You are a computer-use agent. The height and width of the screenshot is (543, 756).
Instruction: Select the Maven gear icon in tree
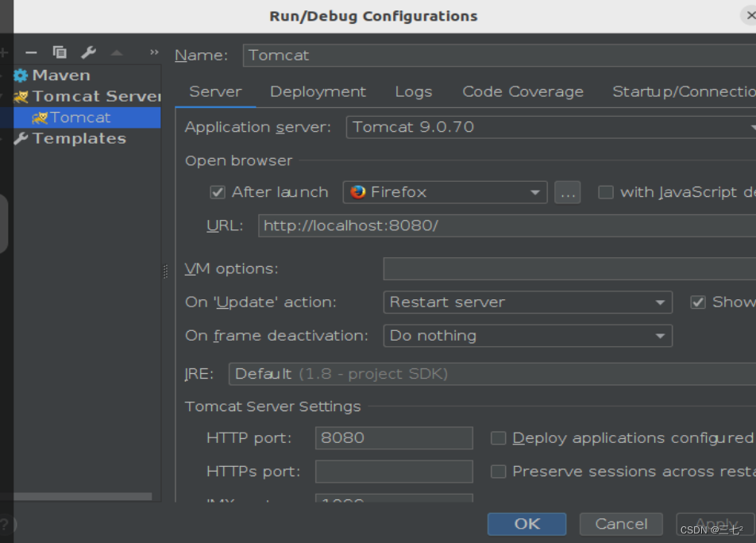tap(21, 75)
